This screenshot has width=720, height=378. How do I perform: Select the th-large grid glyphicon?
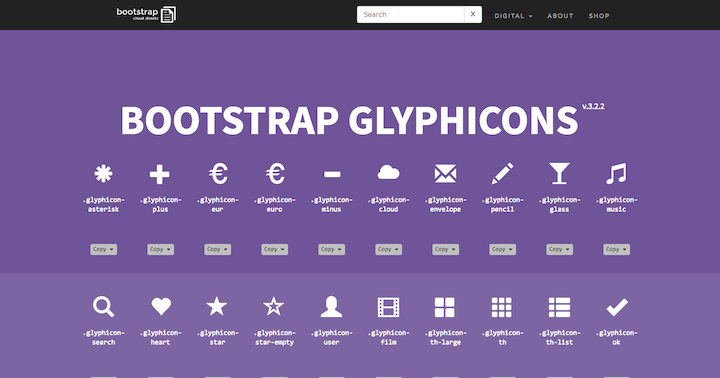pos(444,307)
